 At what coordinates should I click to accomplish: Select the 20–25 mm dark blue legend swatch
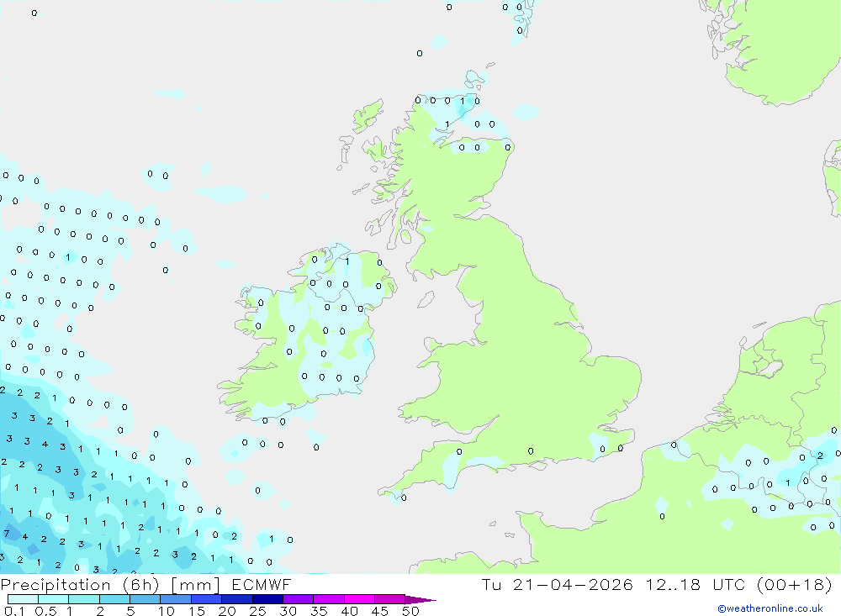(x=237, y=599)
